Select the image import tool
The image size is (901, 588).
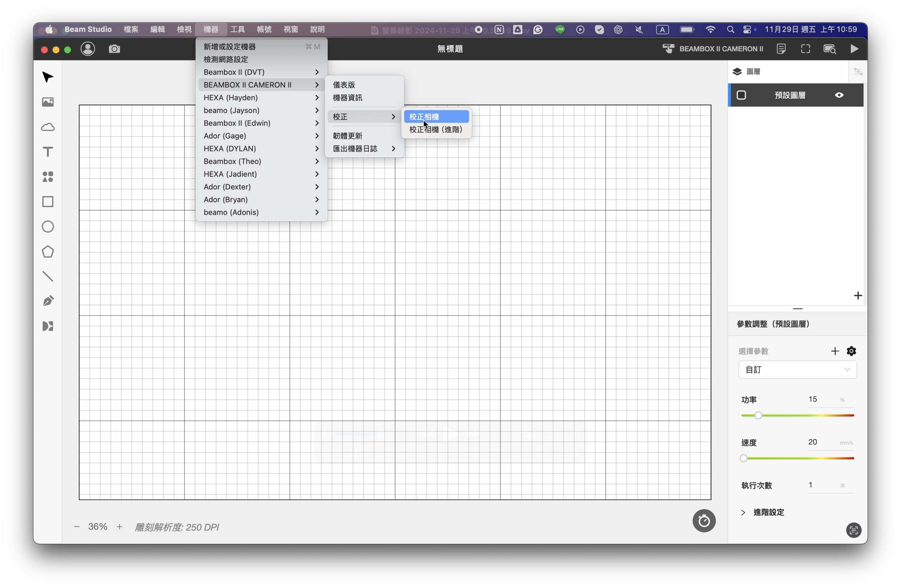[x=48, y=102]
